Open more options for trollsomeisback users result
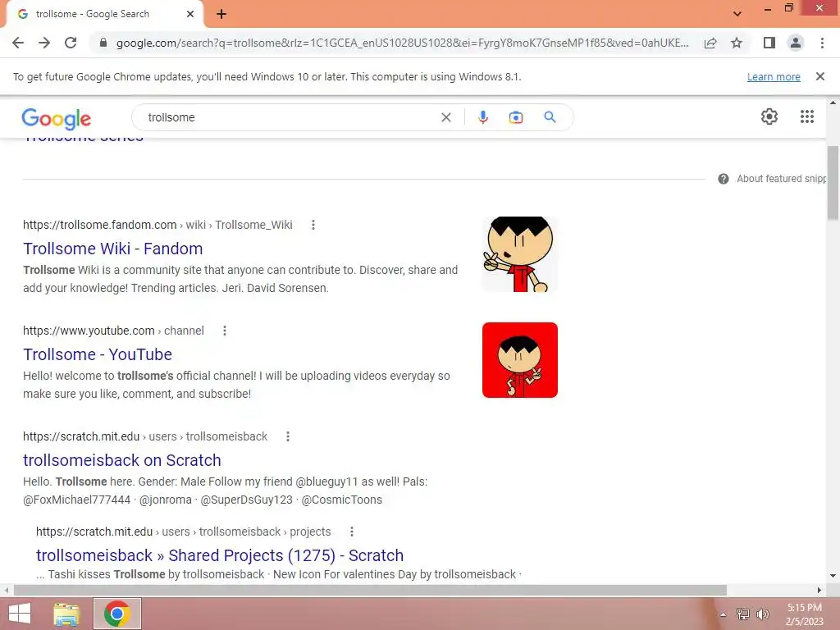The height and width of the screenshot is (630, 840). (x=288, y=436)
